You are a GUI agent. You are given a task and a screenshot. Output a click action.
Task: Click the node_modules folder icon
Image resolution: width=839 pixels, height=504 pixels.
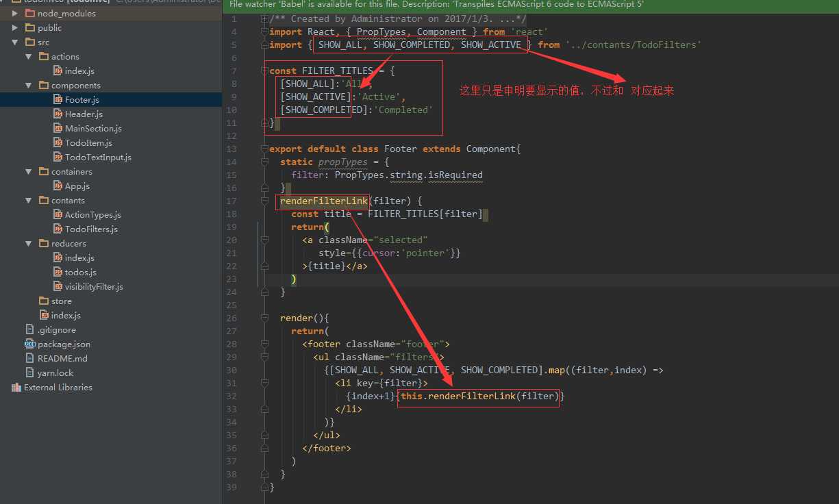point(30,13)
